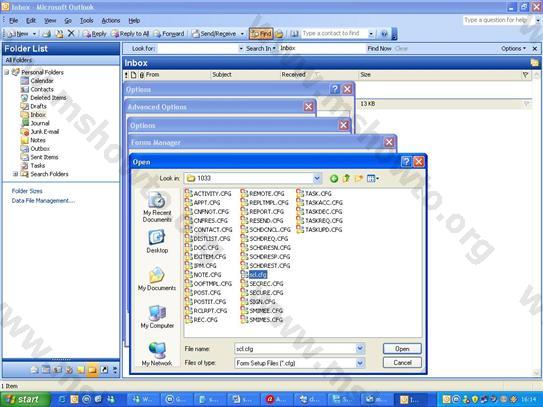Click the Open dialog help question button
Viewport: 543px width, 407px height.
coord(406,161)
